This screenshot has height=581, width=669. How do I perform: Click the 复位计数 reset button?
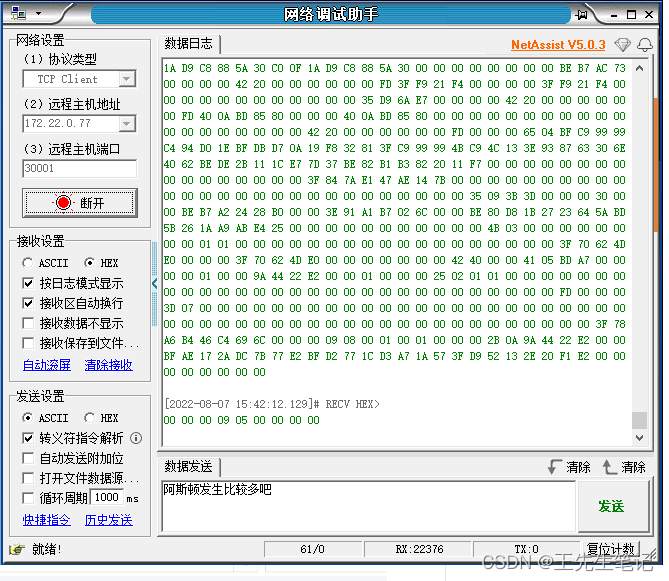(x=611, y=549)
